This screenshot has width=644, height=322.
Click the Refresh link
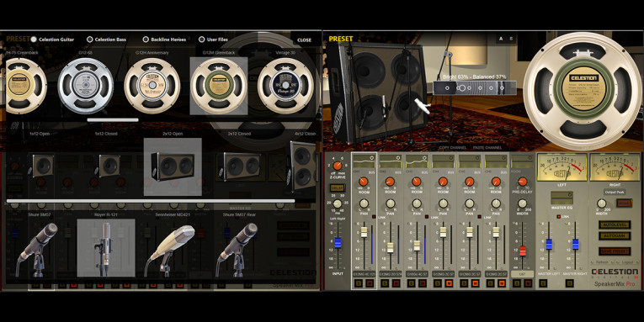click(603, 262)
